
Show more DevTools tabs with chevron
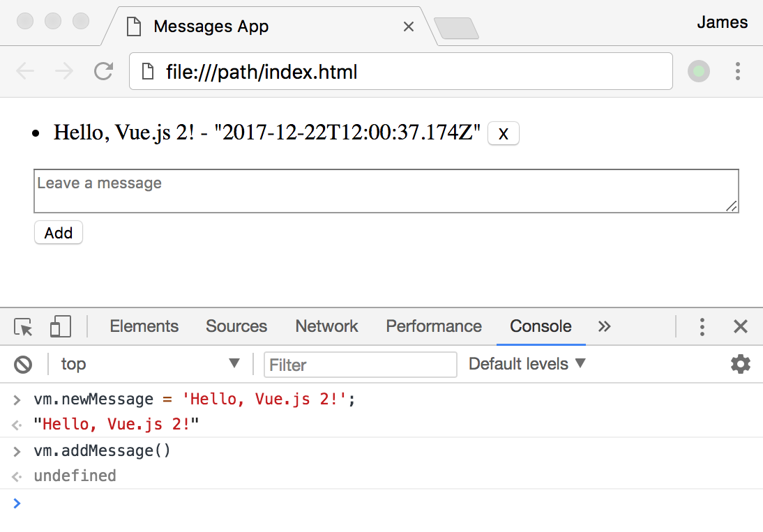coord(604,326)
